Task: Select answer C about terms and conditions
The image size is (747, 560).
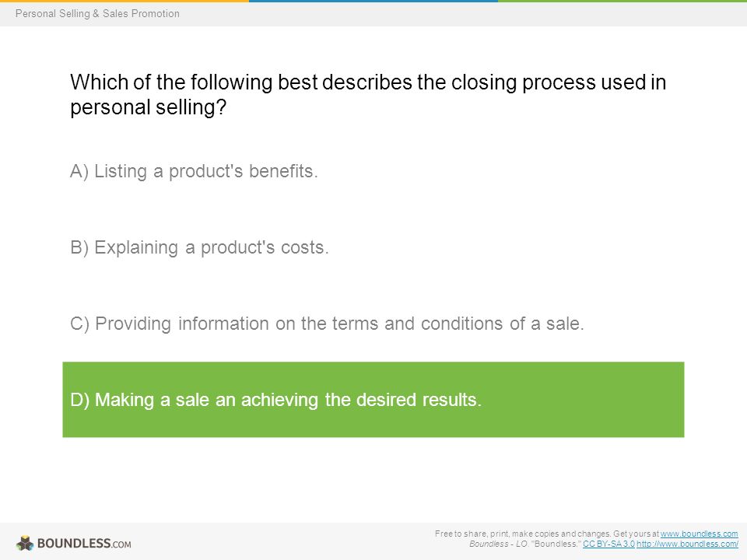Action: point(327,324)
